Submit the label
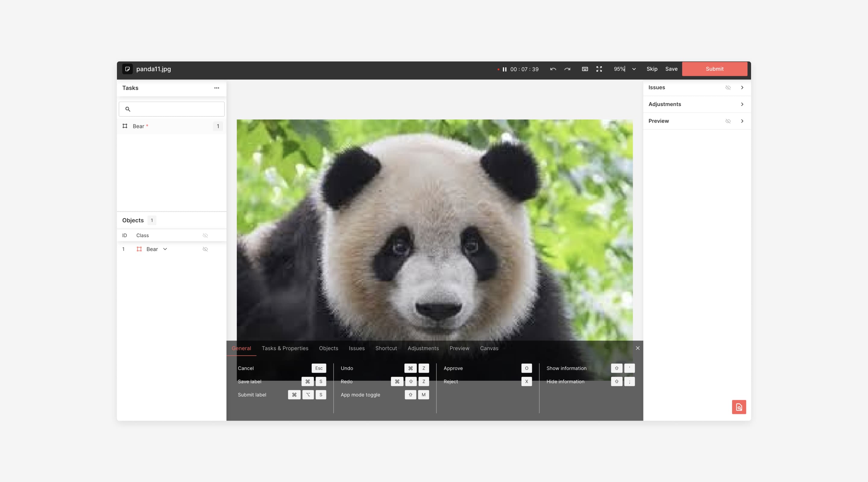Viewport: 868px width, 482px height. (714, 69)
